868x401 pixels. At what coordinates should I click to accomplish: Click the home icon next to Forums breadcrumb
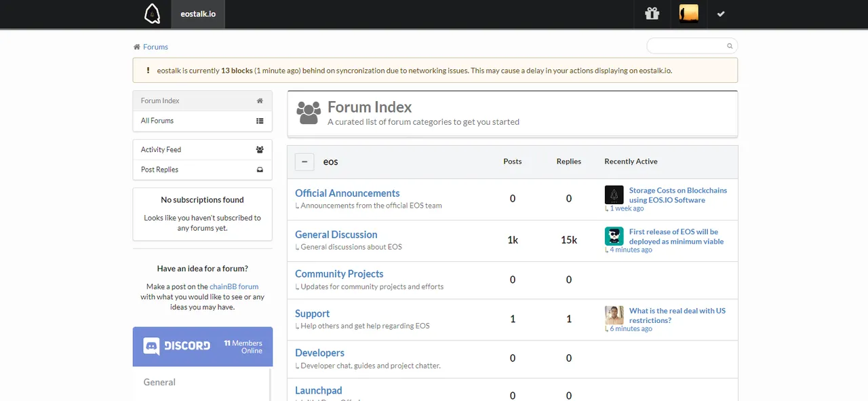pos(137,47)
